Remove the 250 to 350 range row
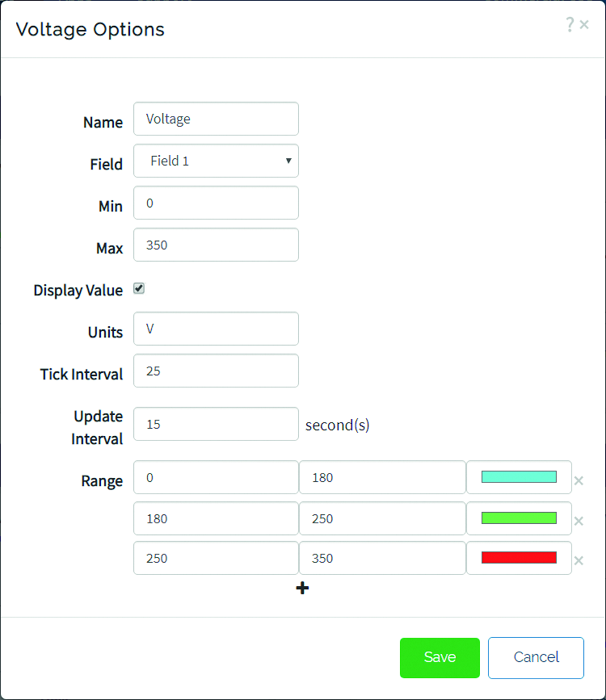This screenshot has width=606, height=700. [579, 560]
